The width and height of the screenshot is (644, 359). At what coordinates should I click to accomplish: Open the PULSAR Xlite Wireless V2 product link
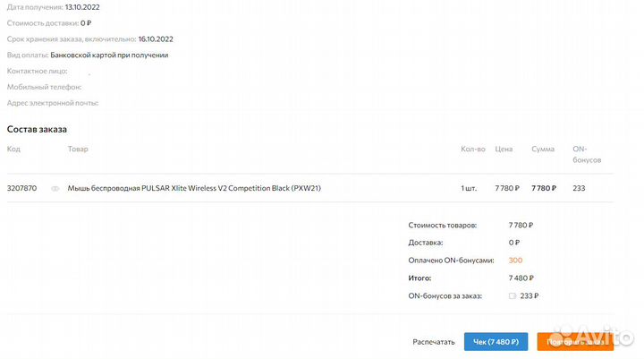coord(194,188)
